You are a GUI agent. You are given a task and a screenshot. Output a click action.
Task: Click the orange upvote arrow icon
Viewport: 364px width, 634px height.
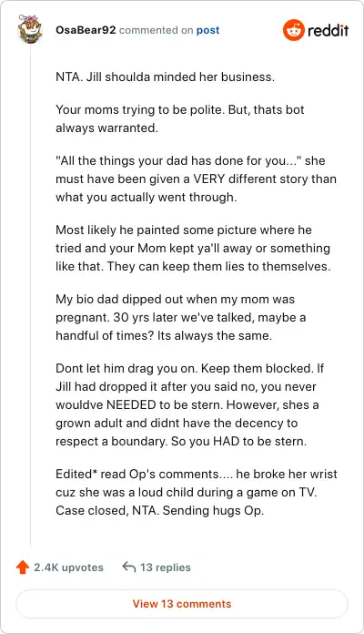23,568
